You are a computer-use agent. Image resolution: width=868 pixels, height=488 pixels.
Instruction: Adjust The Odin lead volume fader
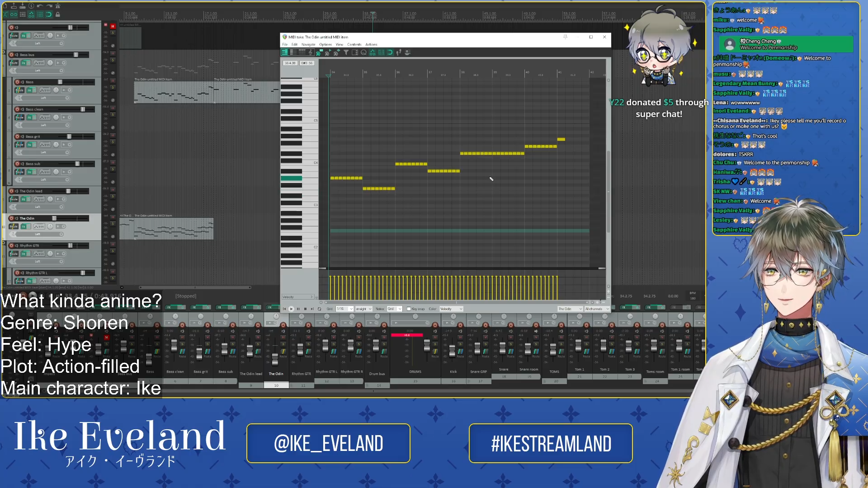[x=68, y=191]
